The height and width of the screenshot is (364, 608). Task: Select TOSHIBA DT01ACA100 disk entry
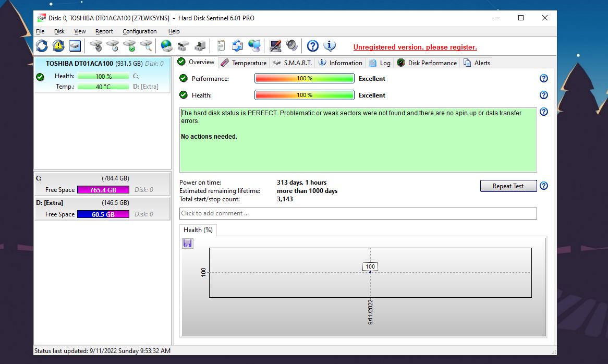[x=102, y=75]
